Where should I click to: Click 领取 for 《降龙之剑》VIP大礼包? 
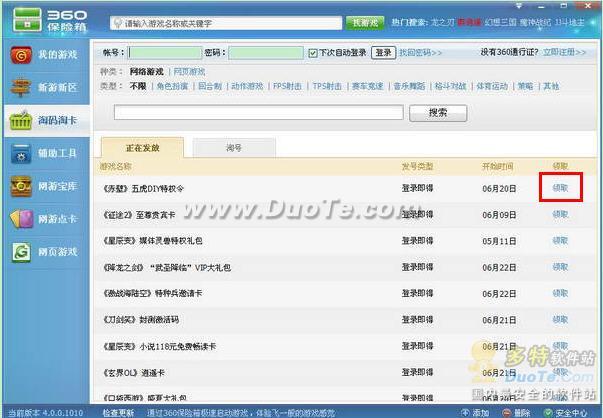tap(560, 267)
